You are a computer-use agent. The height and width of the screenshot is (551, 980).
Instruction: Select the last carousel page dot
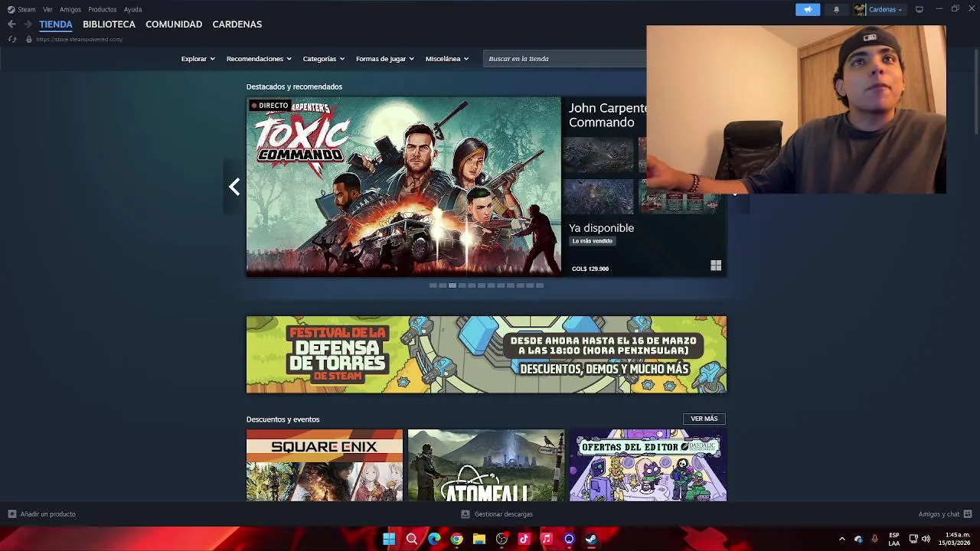(540, 285)
